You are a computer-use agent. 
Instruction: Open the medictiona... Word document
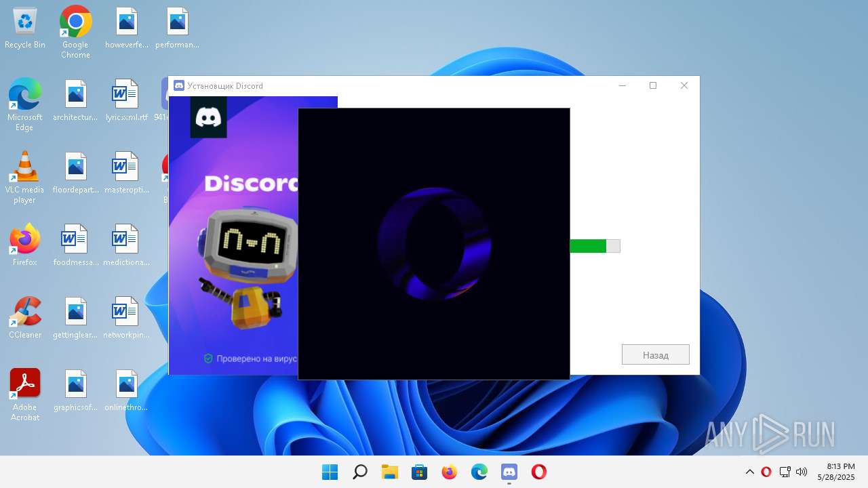pos(127,246)
